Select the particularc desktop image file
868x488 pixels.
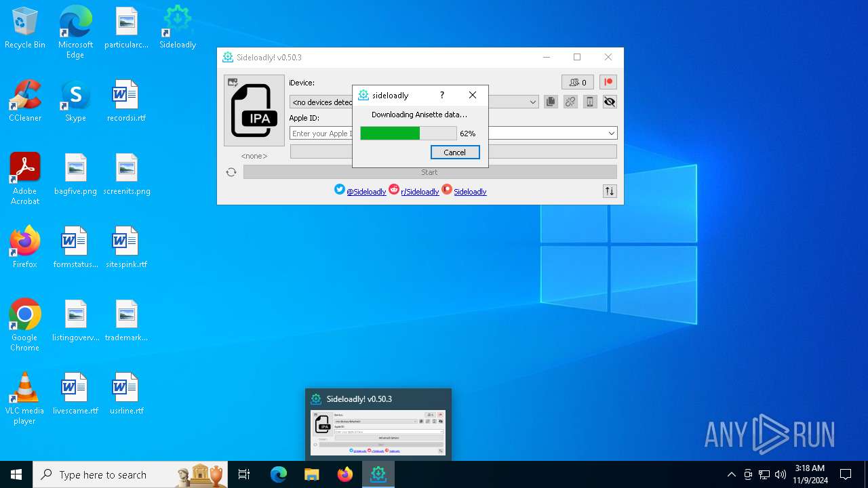click(x=126, y=28)
